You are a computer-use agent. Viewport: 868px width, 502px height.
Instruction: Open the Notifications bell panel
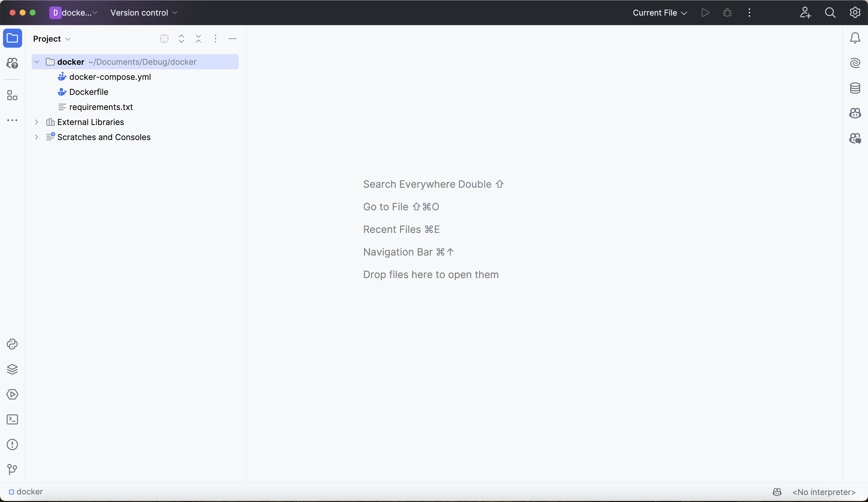[855, 38]
